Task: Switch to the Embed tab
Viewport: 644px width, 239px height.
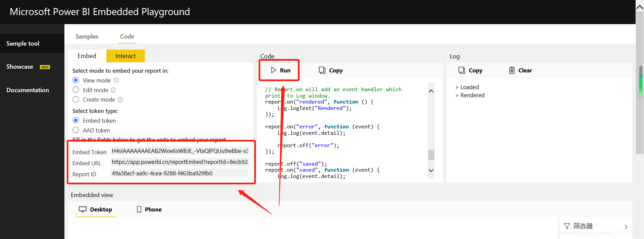Action: click(87, 56)
